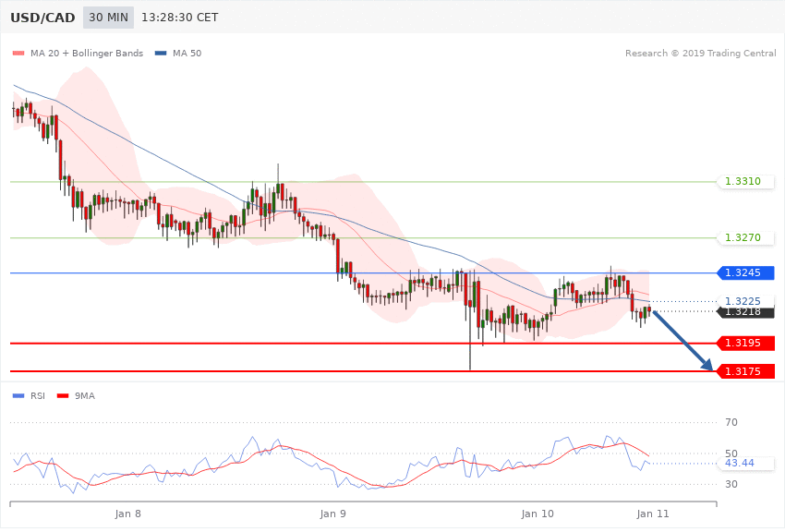Click the 9MA legend label

[x=85, y=396]
